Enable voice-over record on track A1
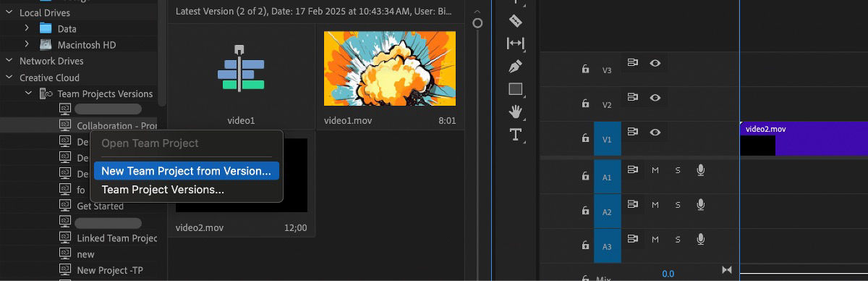The height and width of the screenshot is (281, 868). pyautogui.click(x=700, y=169)
